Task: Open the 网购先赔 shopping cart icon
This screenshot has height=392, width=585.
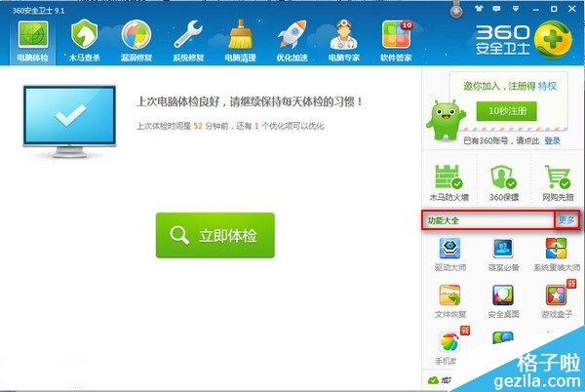Action: tap(558, 183)
